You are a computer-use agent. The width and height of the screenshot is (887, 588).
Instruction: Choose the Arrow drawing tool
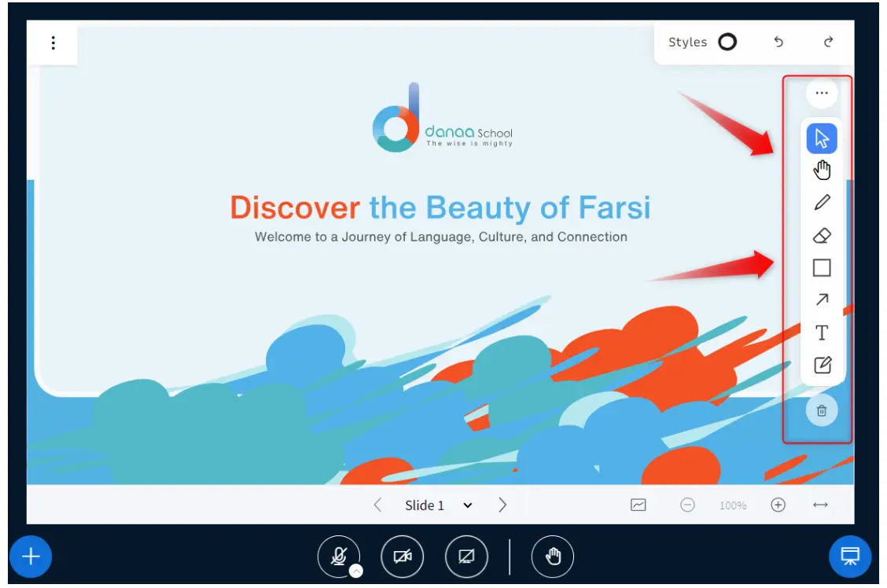tap(822, 300)
